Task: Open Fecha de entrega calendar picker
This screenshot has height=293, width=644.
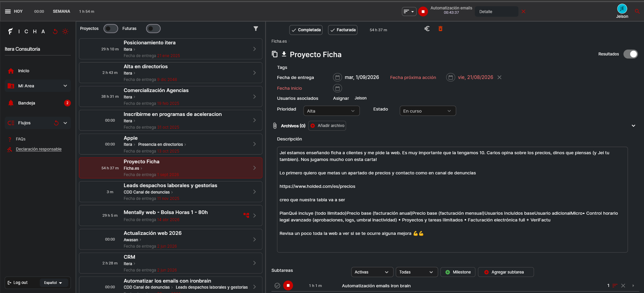Action: 337,78
